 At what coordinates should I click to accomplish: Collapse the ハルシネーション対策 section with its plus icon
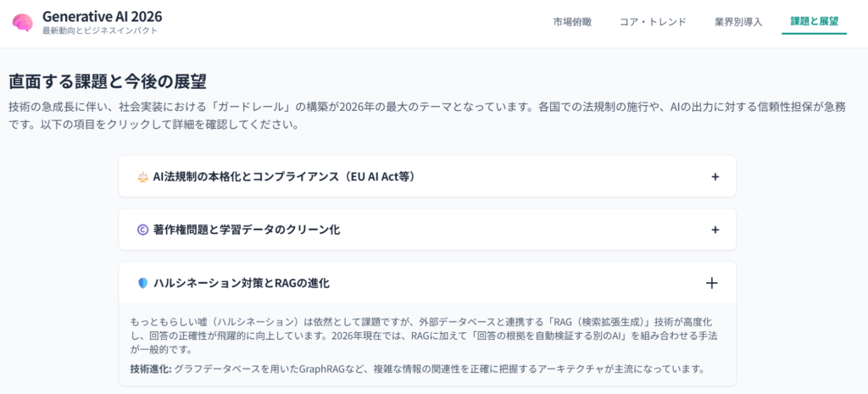[x=711, y=283]
